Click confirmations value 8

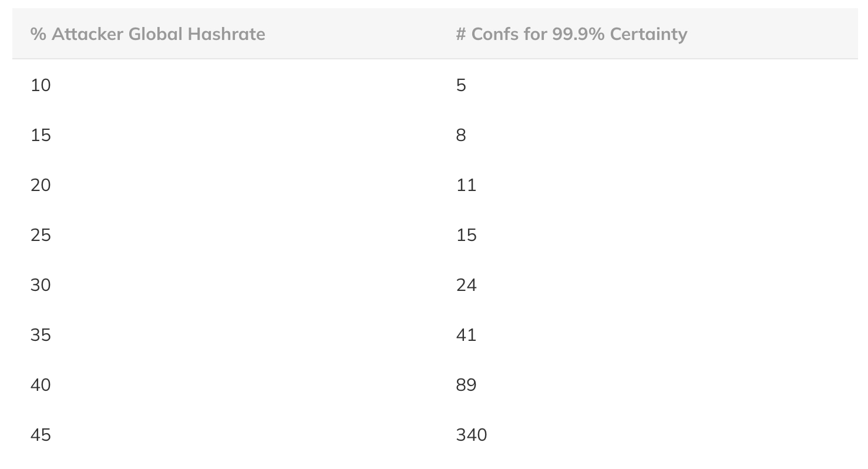(x=461, y=135)
